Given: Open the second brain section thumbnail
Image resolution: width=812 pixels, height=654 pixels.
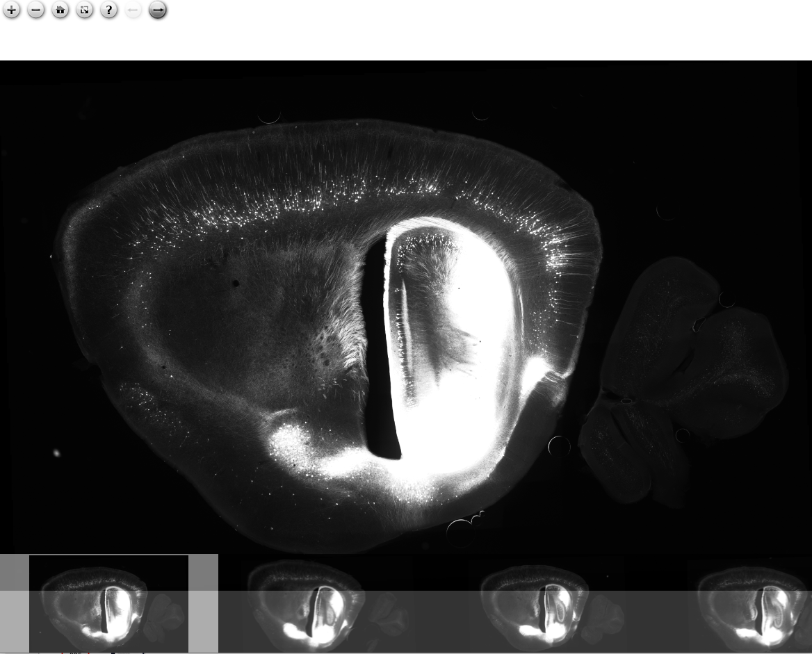Looking at the screenshot, I should coord(327,603).
